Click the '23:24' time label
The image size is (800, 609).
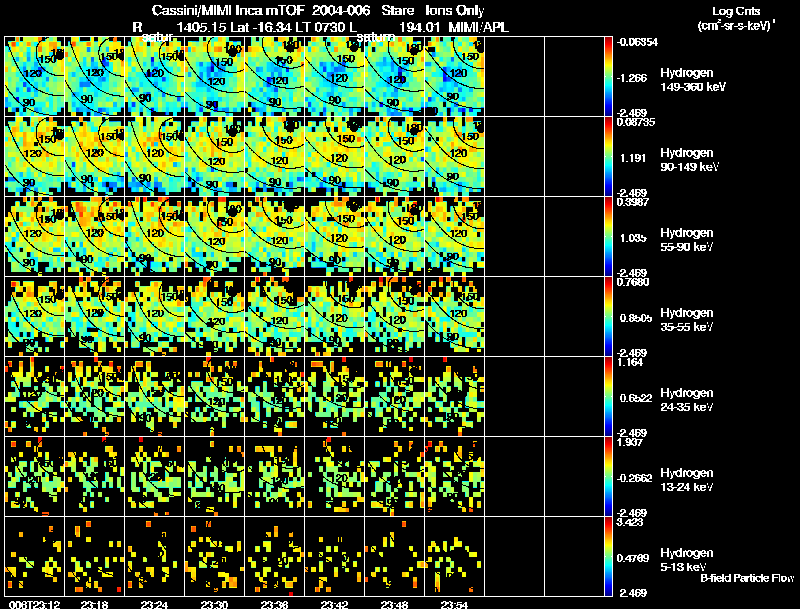(x=155, y=604)
